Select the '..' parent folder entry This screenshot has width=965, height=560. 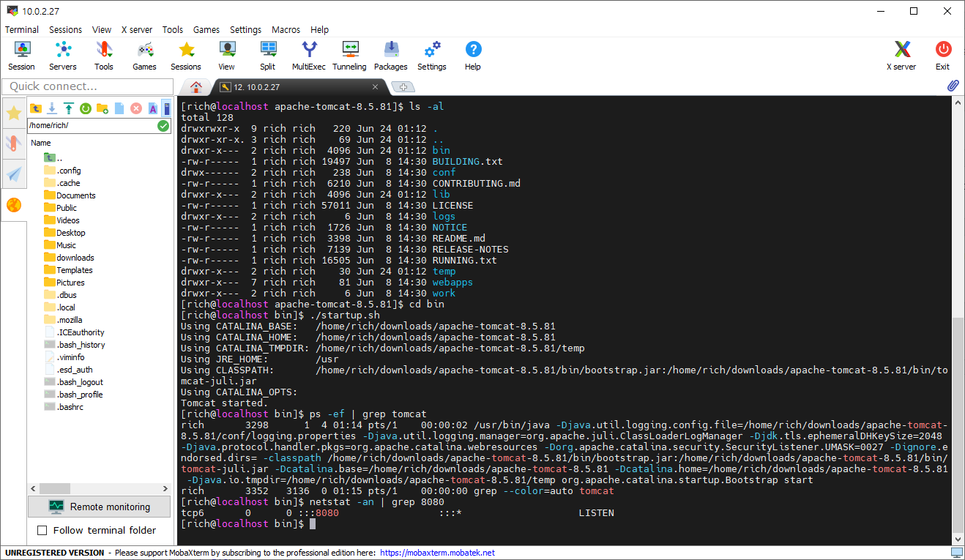point(54,158)
